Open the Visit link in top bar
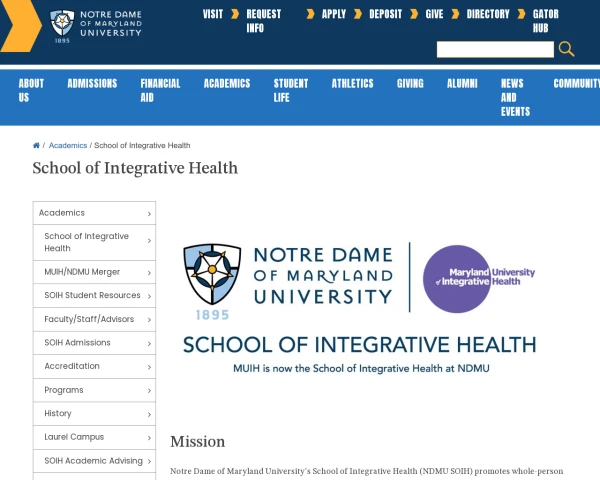The image size is (600, 480). (213, 15)
